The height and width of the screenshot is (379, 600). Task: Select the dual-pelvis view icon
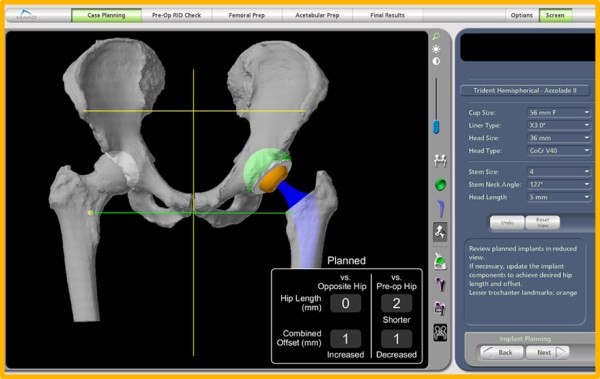pos(440,161)
